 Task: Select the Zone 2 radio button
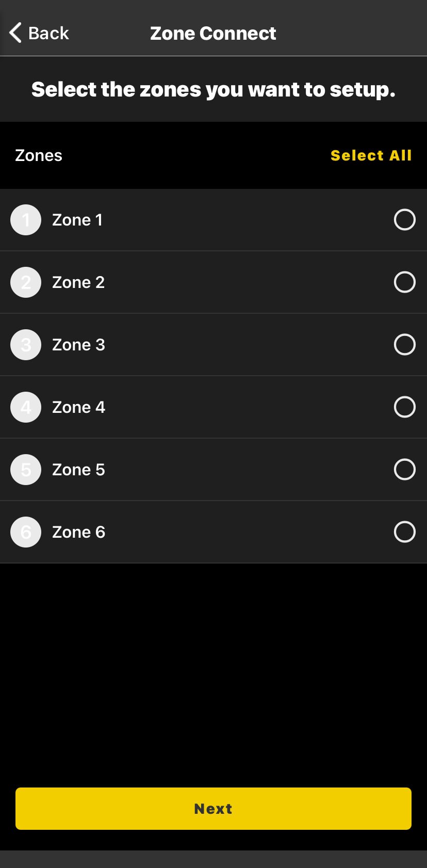(405, 282)
